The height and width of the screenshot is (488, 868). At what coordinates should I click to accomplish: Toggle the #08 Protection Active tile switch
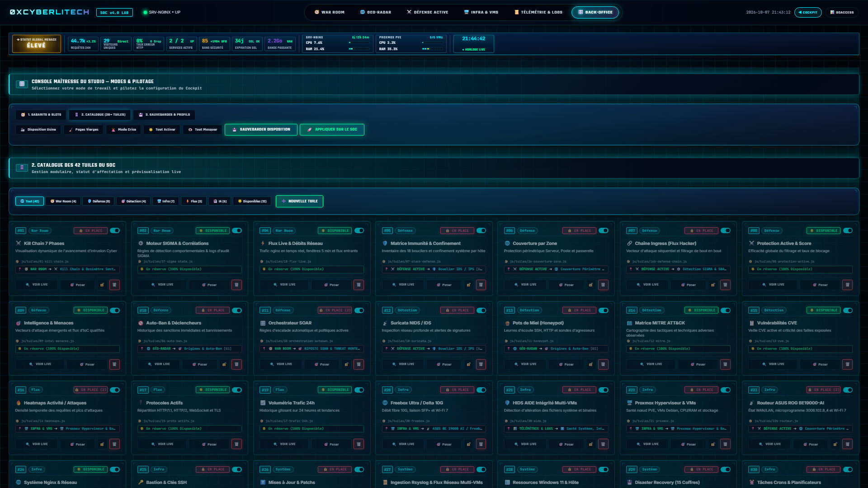[848, 230]
